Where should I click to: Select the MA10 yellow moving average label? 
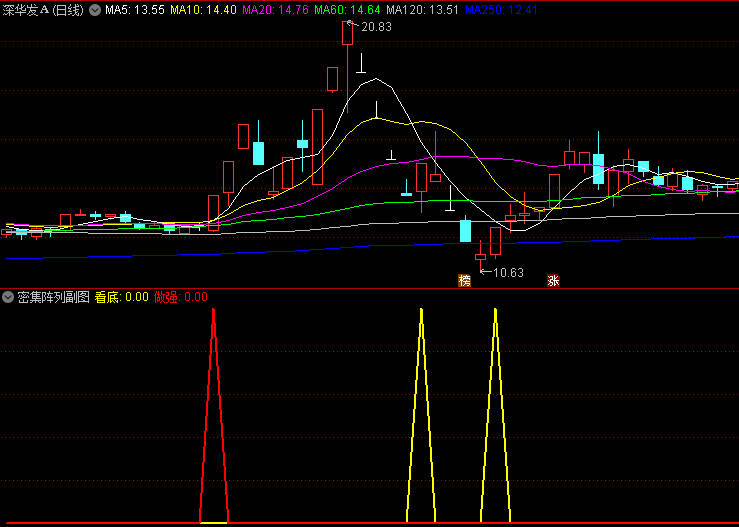pyautogui.click(x=204, y=10)
